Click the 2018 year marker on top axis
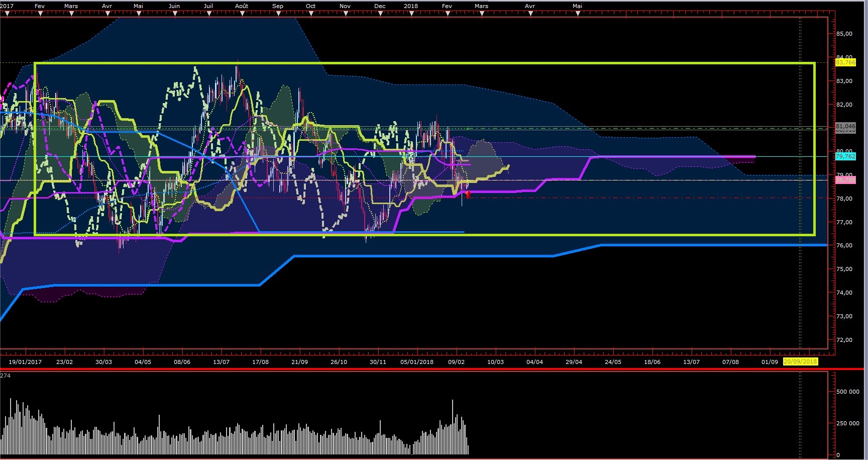This screenshot has height=460, width=868. [411, 6]
